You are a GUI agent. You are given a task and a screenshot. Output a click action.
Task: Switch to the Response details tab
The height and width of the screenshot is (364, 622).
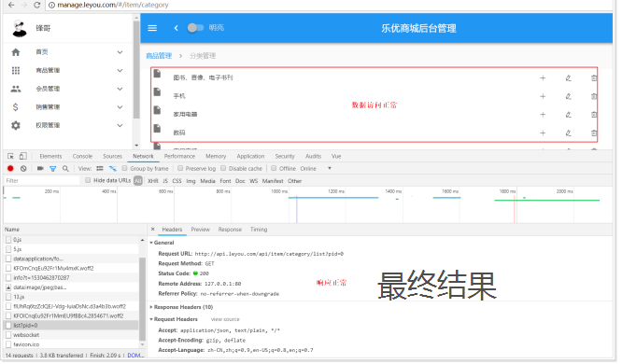230,230
